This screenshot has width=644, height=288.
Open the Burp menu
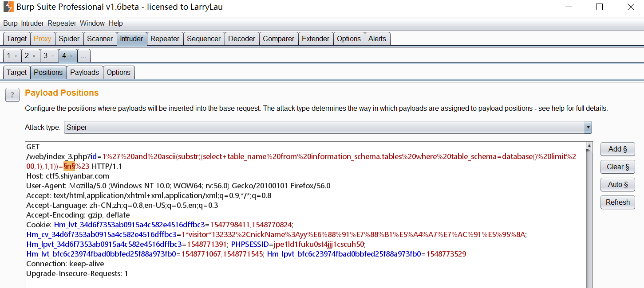(x=11, y=23)
